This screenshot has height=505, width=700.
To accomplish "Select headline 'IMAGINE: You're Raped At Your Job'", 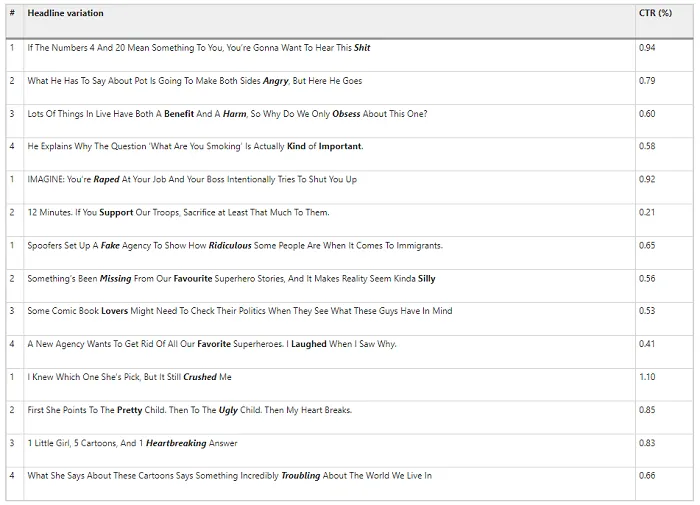I will (192, 179).
